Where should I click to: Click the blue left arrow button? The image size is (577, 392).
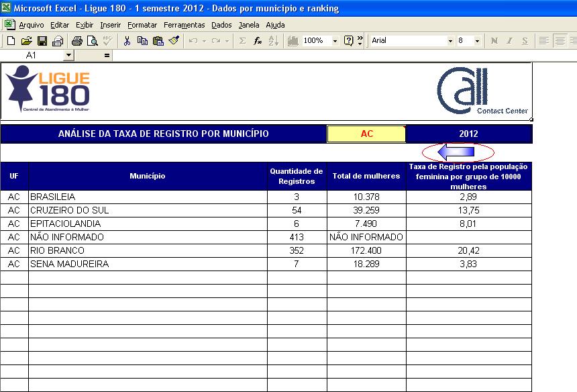point(455,152)
